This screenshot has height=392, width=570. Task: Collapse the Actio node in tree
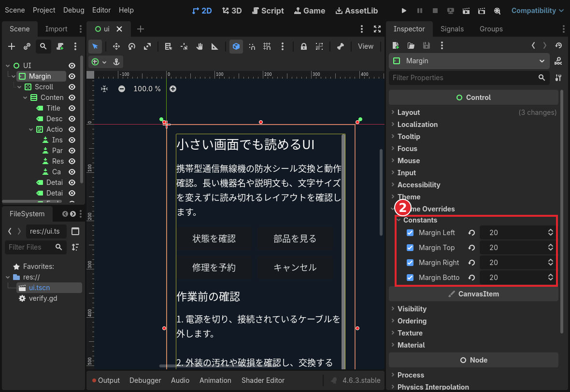[31, 130]
